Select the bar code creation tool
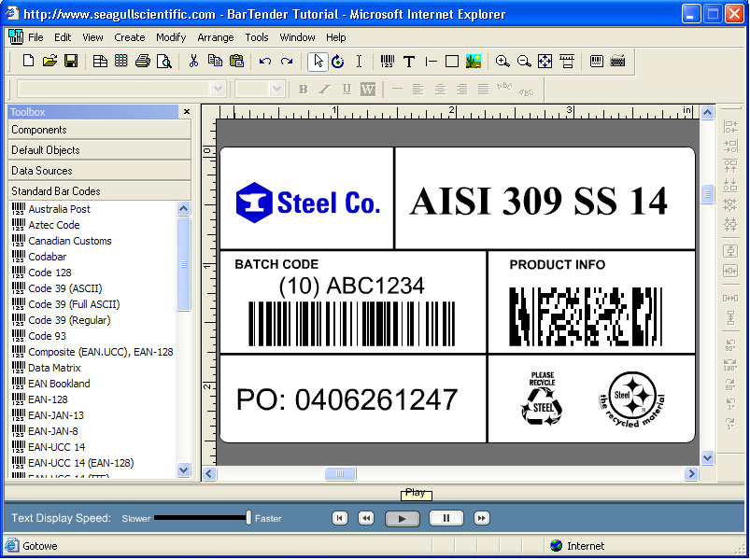This screenshot has height=560, width=750. click(x=388, y=62)
